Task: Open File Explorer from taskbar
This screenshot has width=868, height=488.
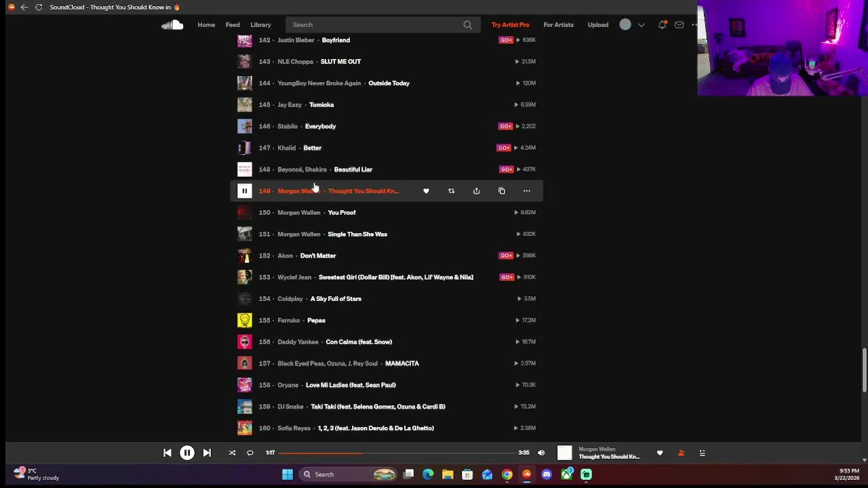Action: pyautogui.click(x=448, y=474)
